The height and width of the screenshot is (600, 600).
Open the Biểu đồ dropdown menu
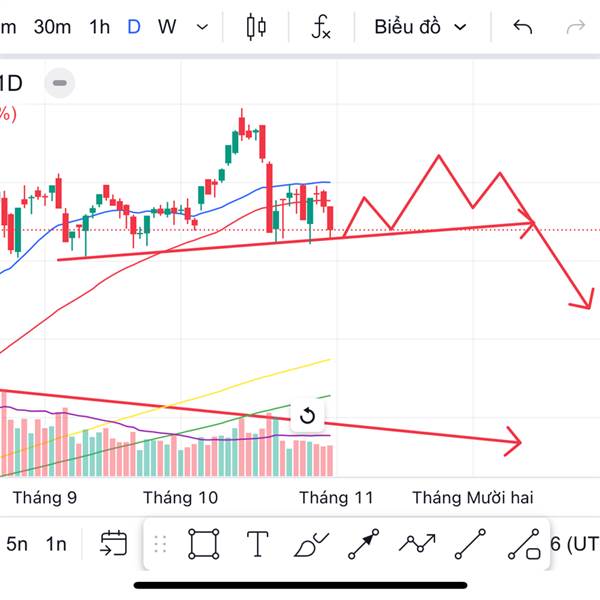420,27
